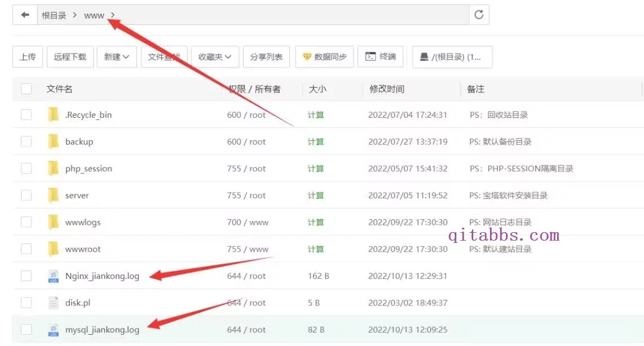Tick the select-all checkbox in header
This screenshot has height=346, width=644.
point(27,88)
